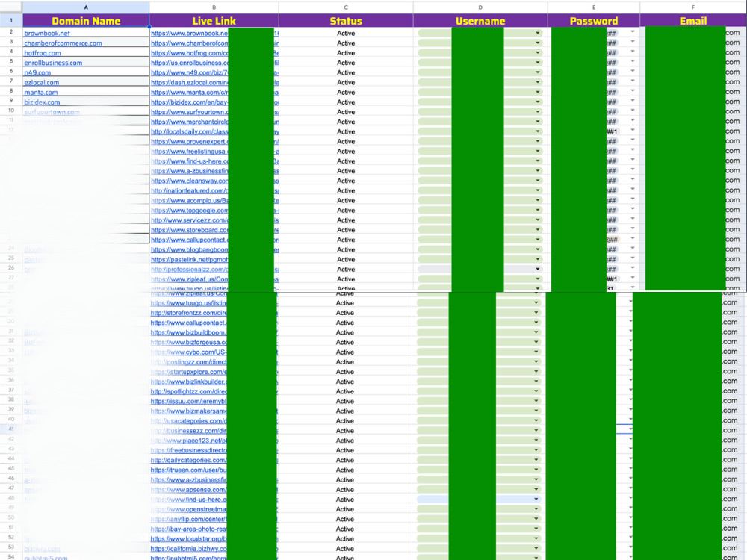Click the Domain Name header cell
The width and height of the screenshot is (747, 560).
tap(86, 20)
